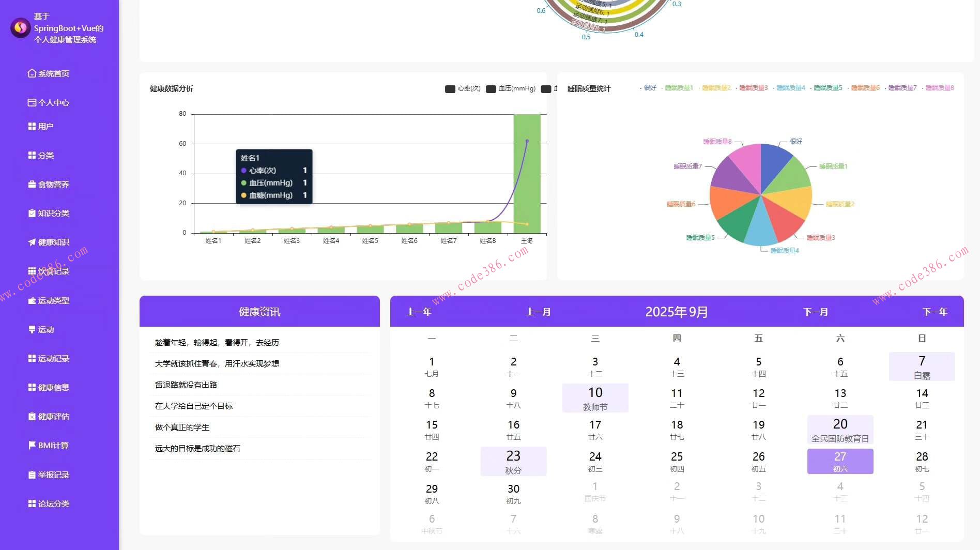Toggle the 心率(次) series in chart legend
This screenshot has width=980, height=550.
pos(463,89)
